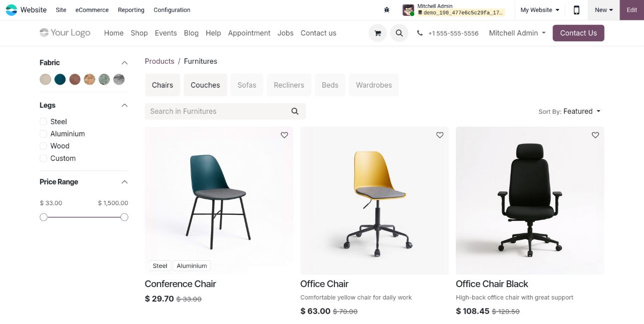644x324 pixels.
Task: Open the shopping cart icon
Action: 377,33
